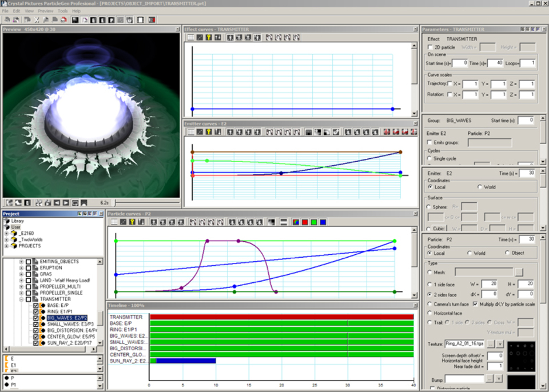The width and height of the screenshot is (549, 392).
Task: Click the scissors cut icon in main toolbar
Action: [37, 20]
